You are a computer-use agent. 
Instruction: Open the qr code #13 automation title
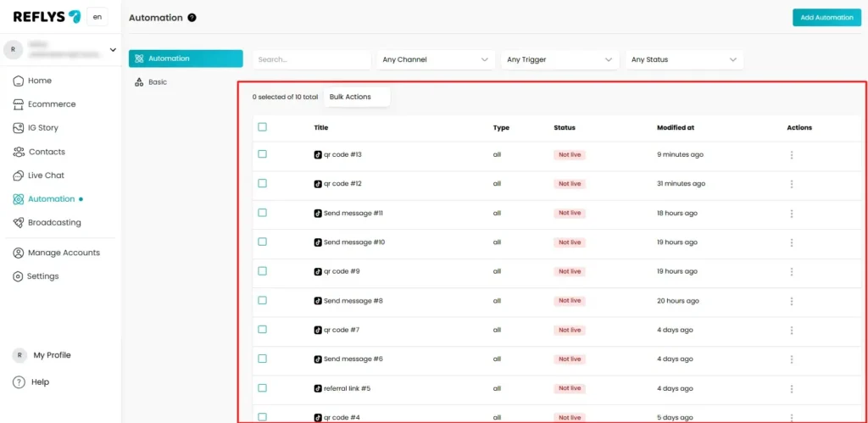(342, 155)
